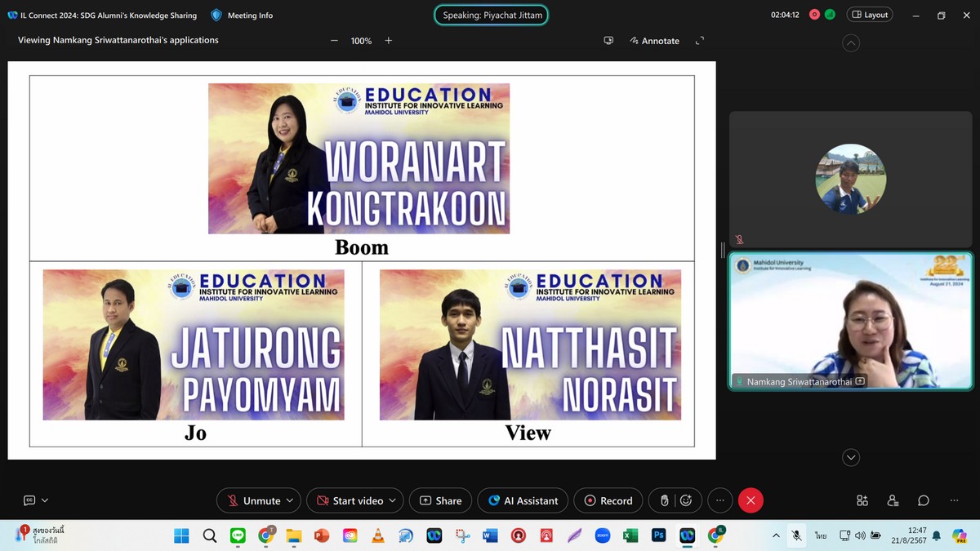Click the Share button
The height and width of the screenshot is (551, 980).
440,500
